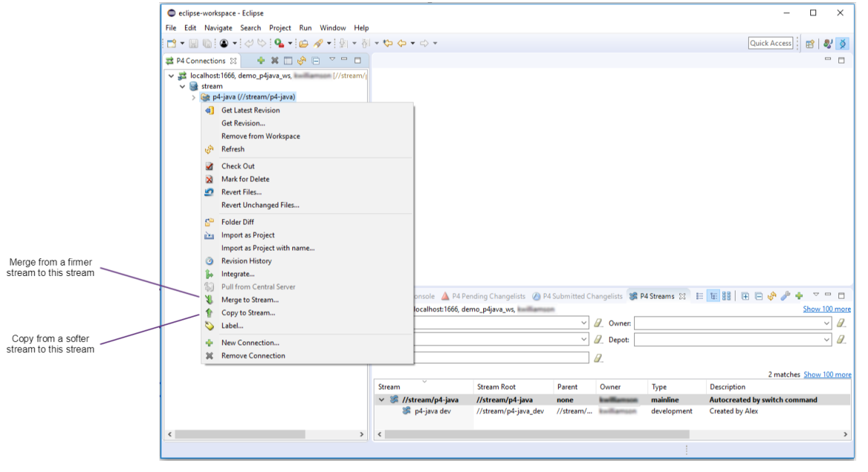
Task: Open the P4 Pending Changelists tab
Action: tap(488, 296)
